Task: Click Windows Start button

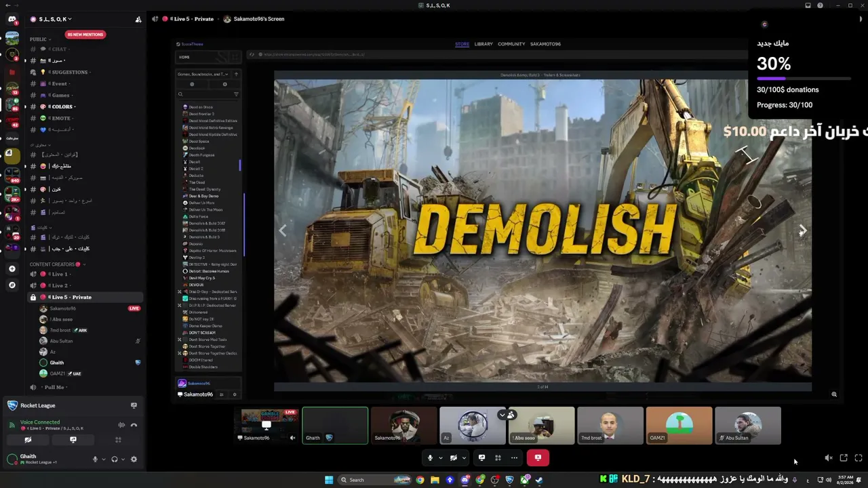Action: pos(329,480)
